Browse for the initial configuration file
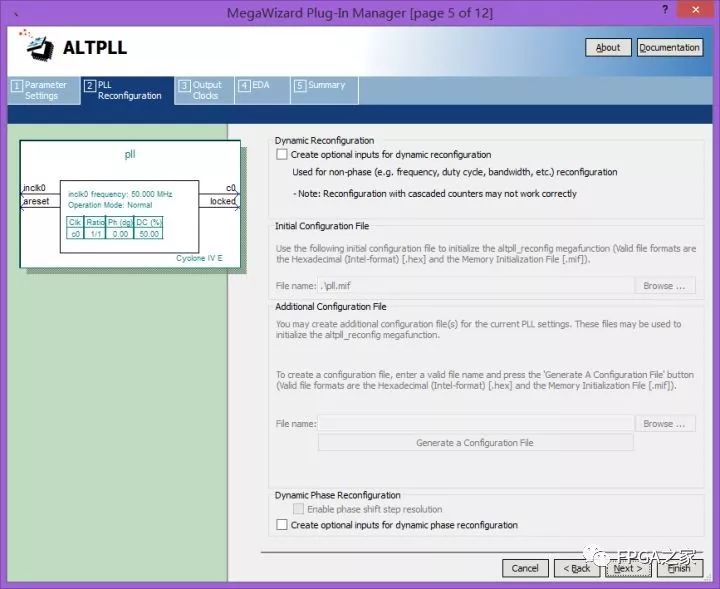Viewport: 720px width, 589px height. pyautogui.click(x=665, y=286)
